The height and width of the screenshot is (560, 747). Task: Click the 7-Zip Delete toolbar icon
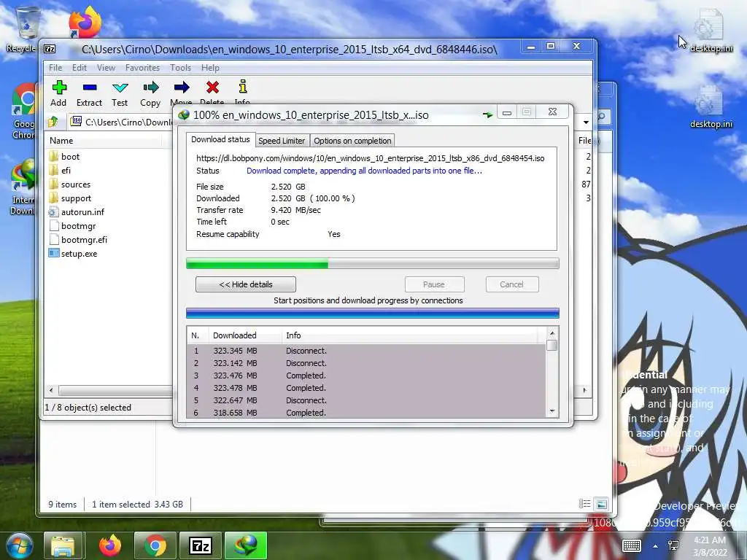point(212,87)
